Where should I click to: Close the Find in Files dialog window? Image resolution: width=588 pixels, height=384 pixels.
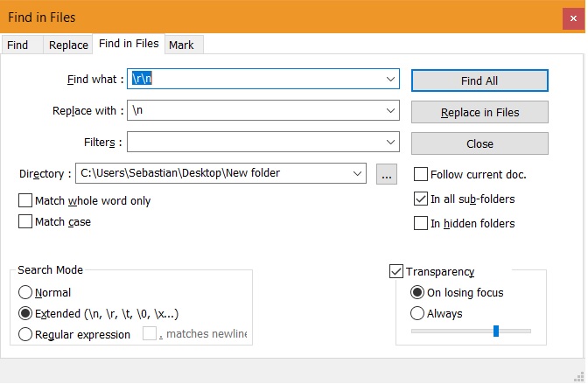tap(567, 17)
